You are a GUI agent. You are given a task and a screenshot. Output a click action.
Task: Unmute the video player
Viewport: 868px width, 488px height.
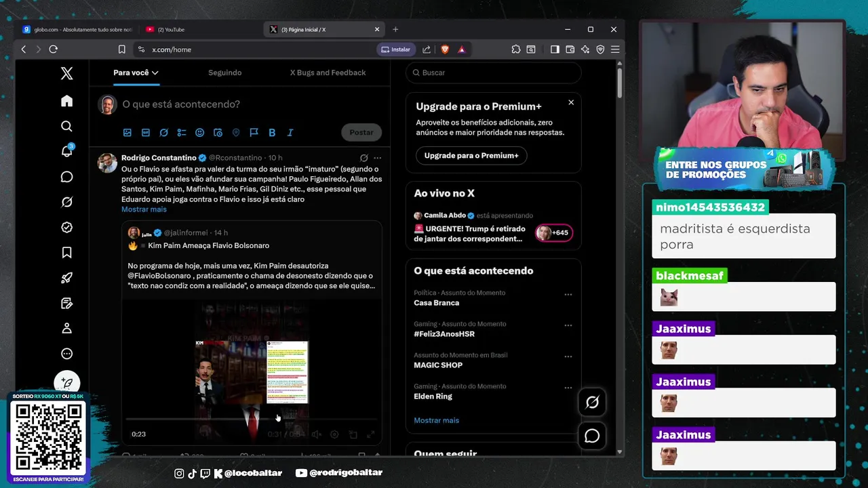pos(316,434)
